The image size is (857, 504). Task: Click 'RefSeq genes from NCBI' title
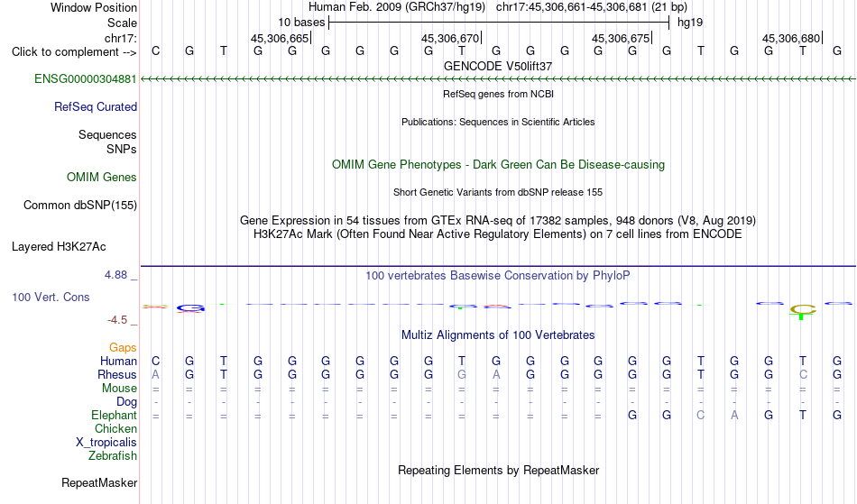click(x=498, y=94)
